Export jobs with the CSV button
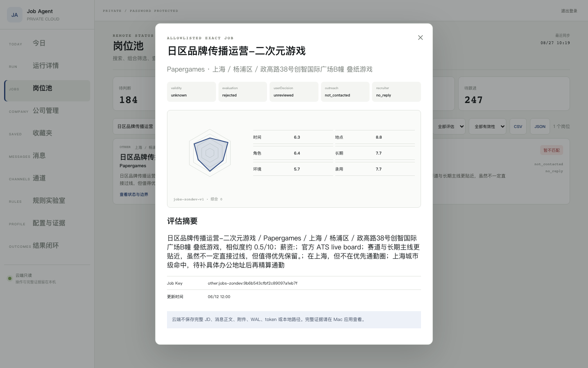 coord(518,127)
